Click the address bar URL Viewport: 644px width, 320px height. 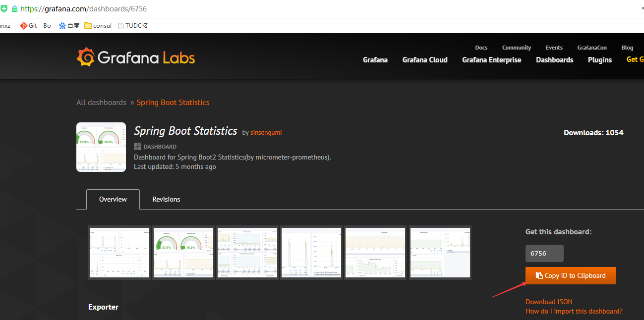point(83,9)
